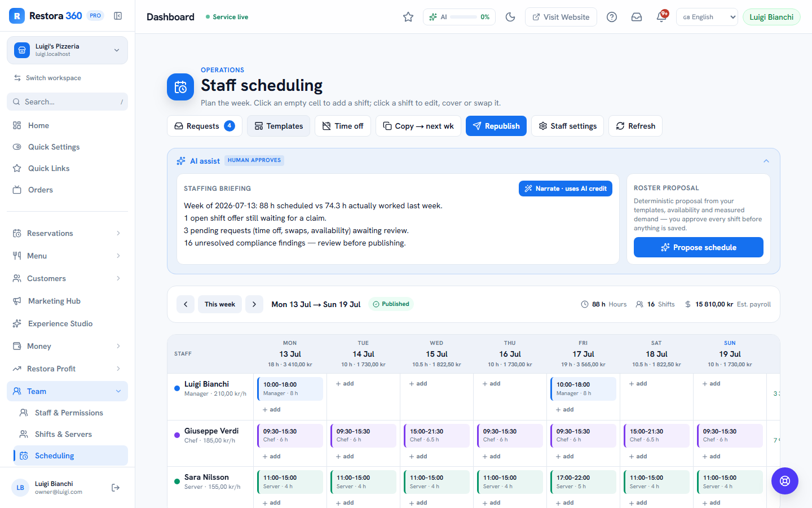Viewport: 812px width, 508px height.
Task: Open the English language dropdown
Action: pyautogui.click(x=707, y=17)
